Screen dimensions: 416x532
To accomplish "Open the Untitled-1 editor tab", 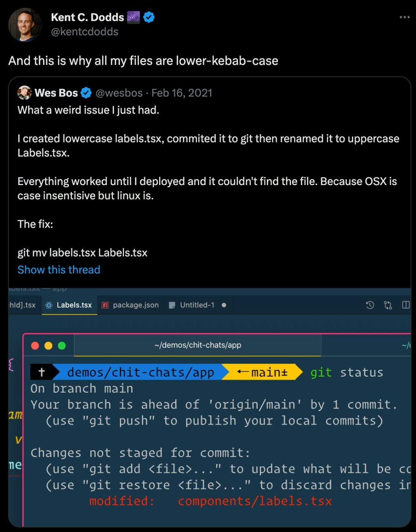I will click(197, 305).
